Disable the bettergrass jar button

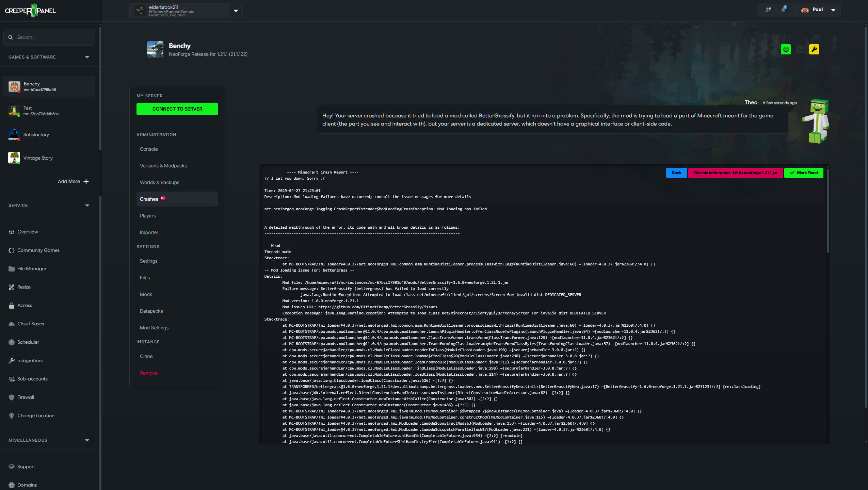point(735,173)
